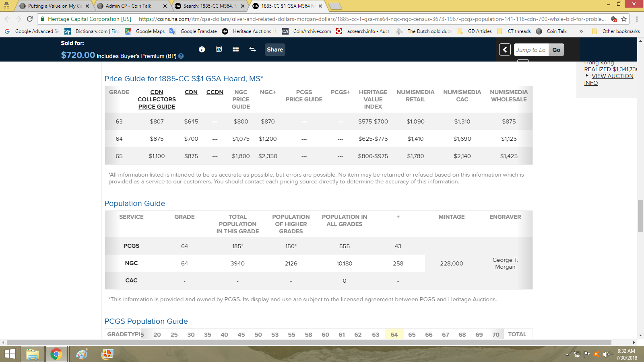Click the address bar URL
The height and width of the screenshot is (362, 644).
pos(372,19)
